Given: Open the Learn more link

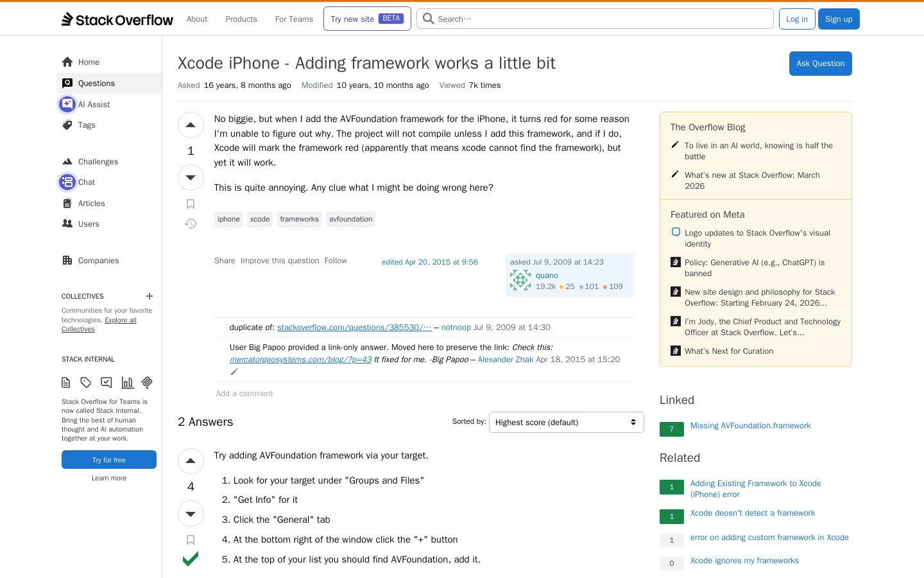Looking at the screenshot, I should (x=109, y=478).
